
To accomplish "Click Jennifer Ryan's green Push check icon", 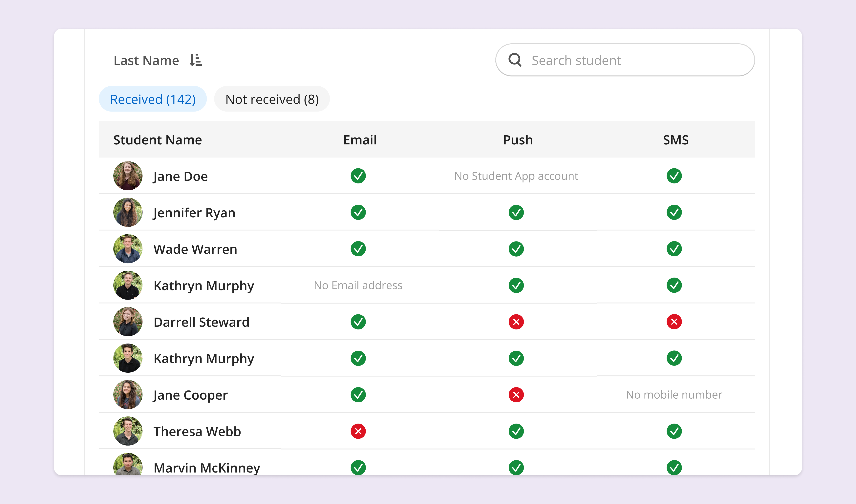I will 516,212.
